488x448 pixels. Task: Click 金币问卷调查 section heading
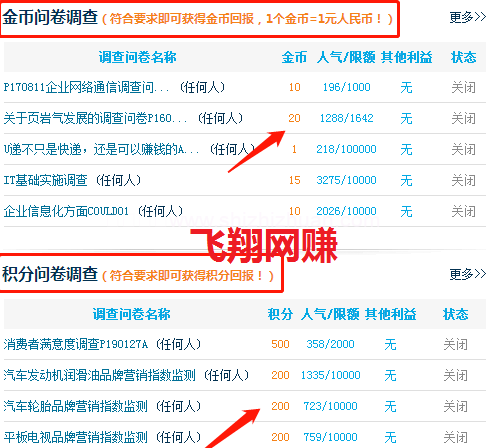pos(50,17)
